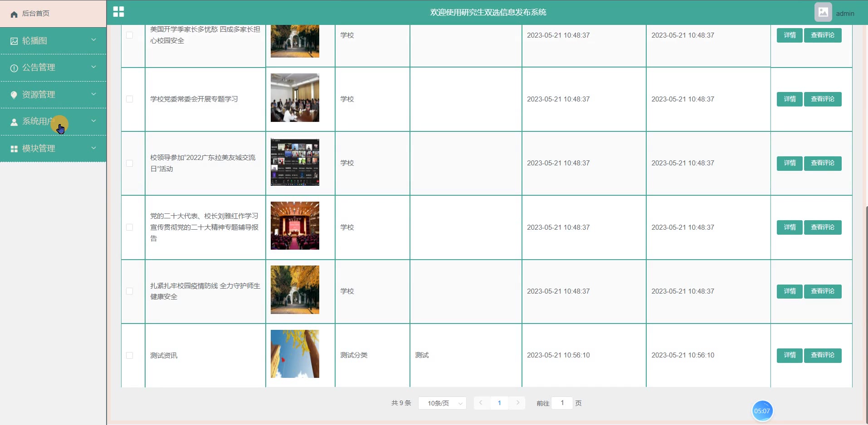View comments for 学校党委常委会开展专题学习

click(823, 99)
